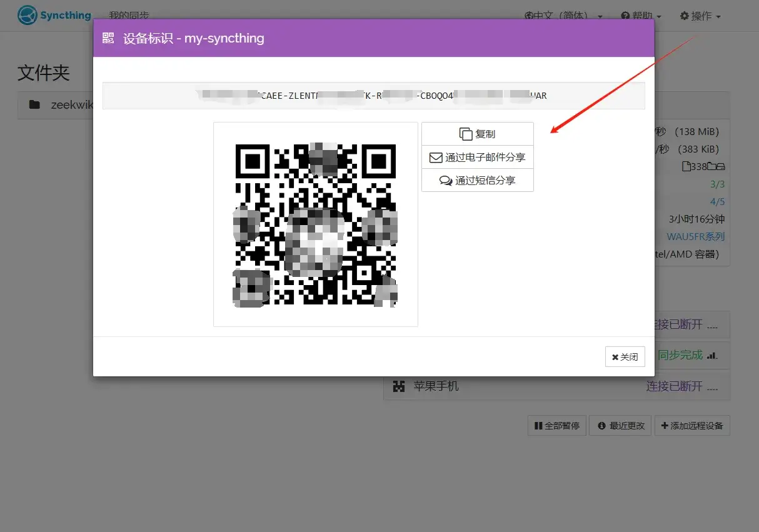Select the device ID text field
The height and width of the screenshot is (532, 759).
pyautogui.click(x=373, y=96)
